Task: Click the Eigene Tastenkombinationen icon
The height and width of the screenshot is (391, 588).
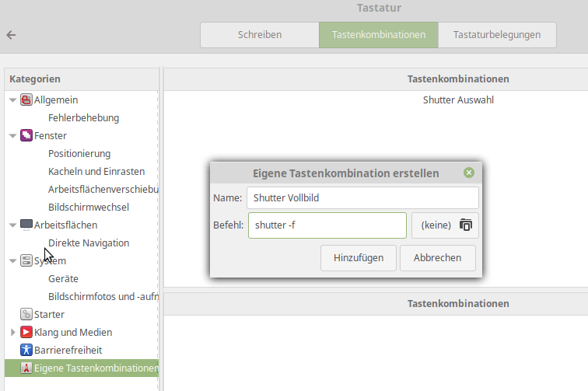Action: coord(26,368)
